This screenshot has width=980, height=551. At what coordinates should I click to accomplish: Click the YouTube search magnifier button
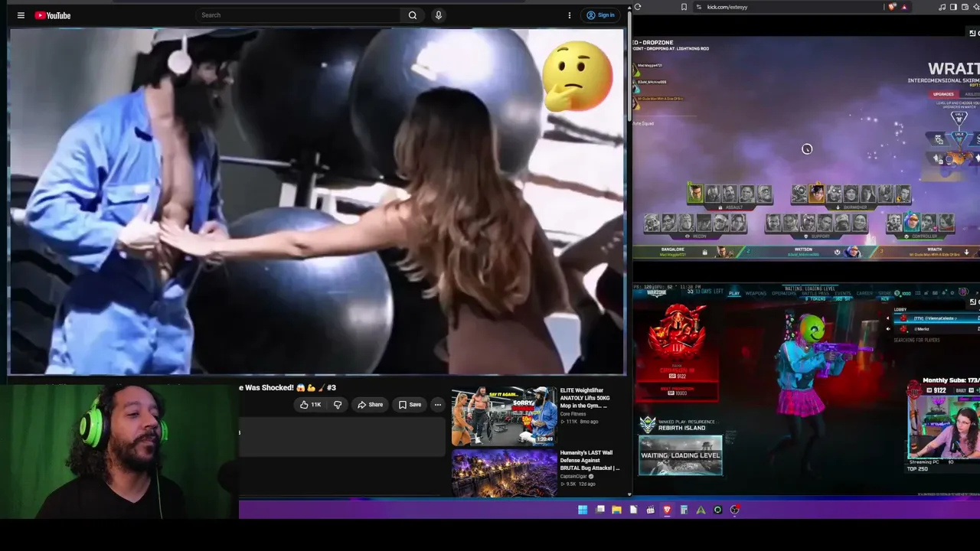tap(413, 15)
